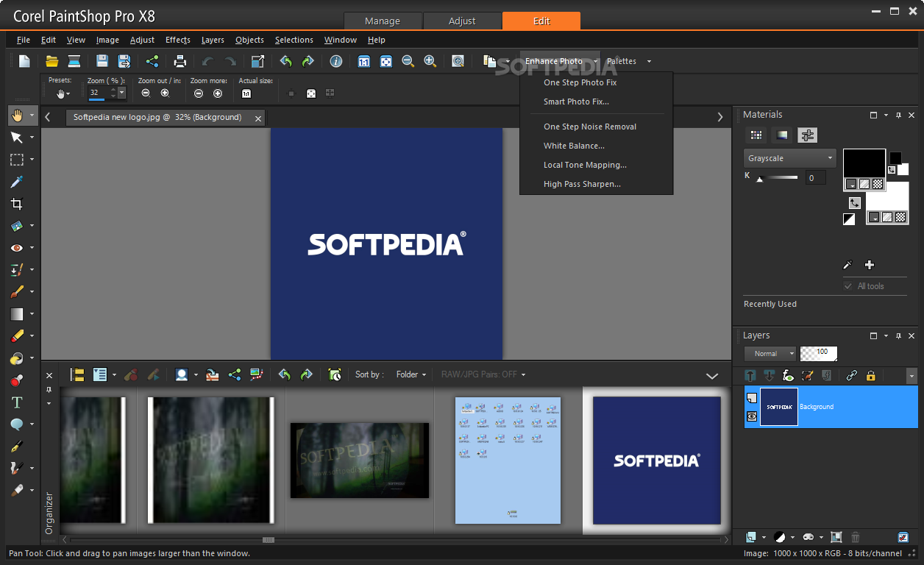Hide the Background layer via eye icon

click(752, 416)
